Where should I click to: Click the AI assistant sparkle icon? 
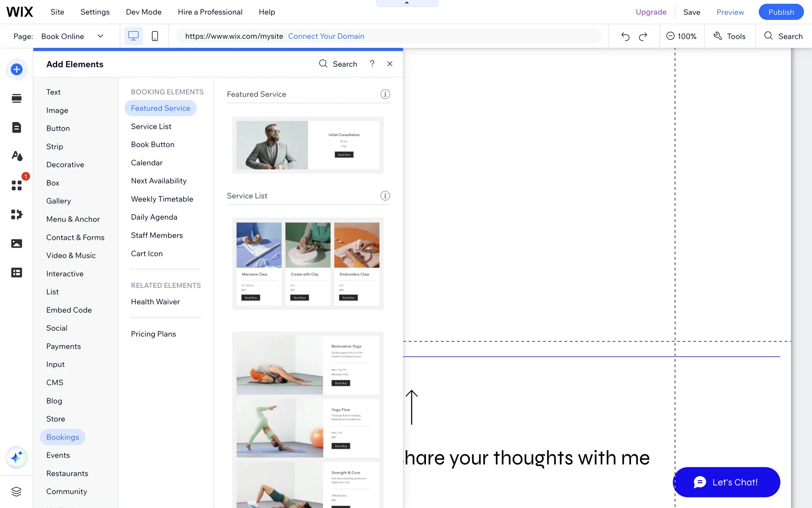(16, 457)
